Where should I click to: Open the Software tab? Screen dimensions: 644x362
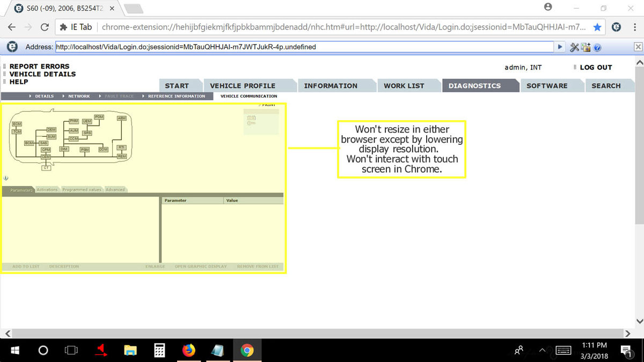click(x=546, y=86)
